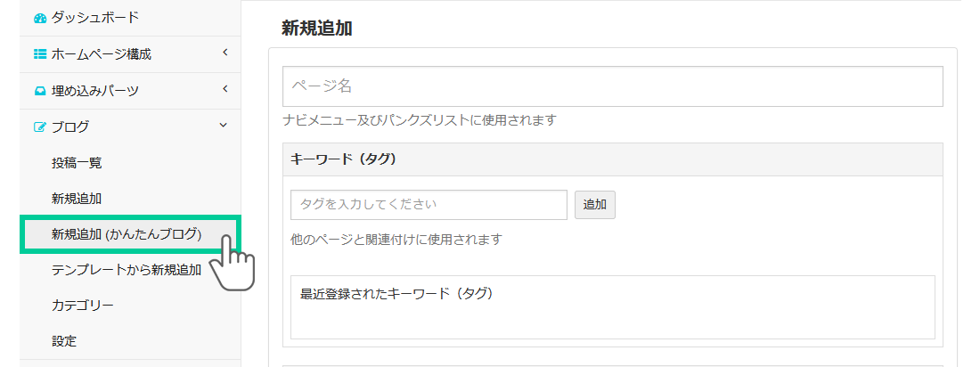Click the 埋め込みパーツ tray icon
The image size is (980, 367).
pyautogui.click(x=39, y=91)
